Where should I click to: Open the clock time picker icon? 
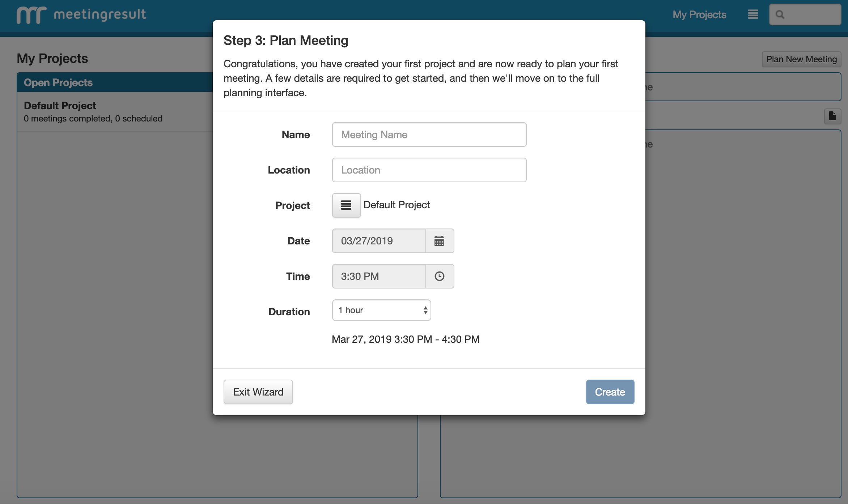[x=439, y=276]
